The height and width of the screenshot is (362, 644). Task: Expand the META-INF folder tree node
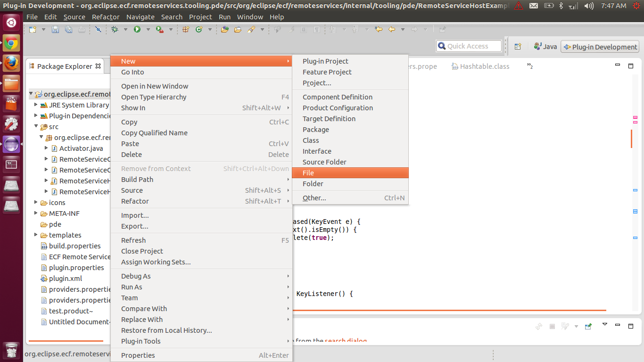click(x=36, y=213)
